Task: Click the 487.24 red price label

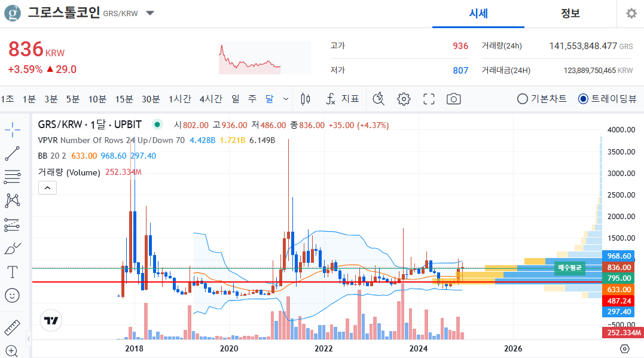Action: [618, 301]
